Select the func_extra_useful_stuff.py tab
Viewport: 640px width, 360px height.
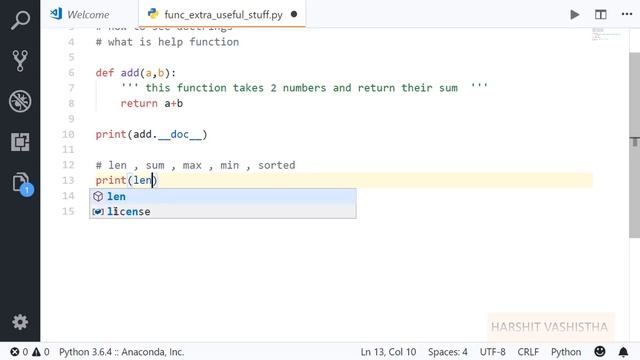click(223, 15)
